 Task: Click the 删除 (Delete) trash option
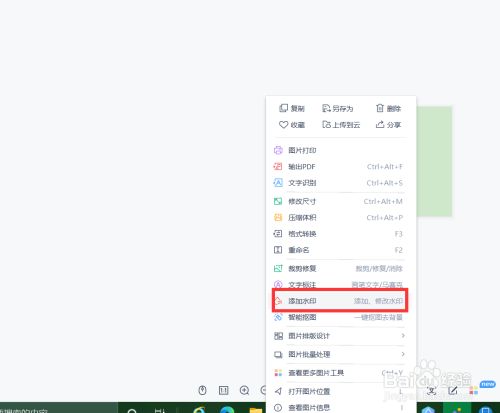(388, 108)
